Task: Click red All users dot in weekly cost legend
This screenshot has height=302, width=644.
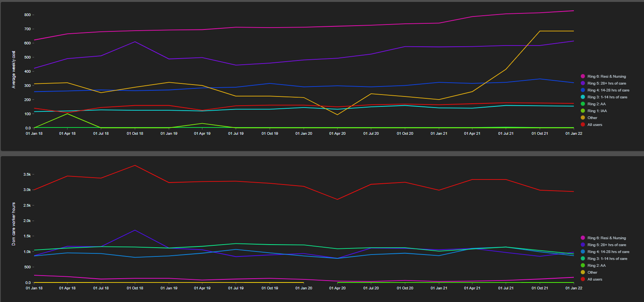Action: (583, 125)
